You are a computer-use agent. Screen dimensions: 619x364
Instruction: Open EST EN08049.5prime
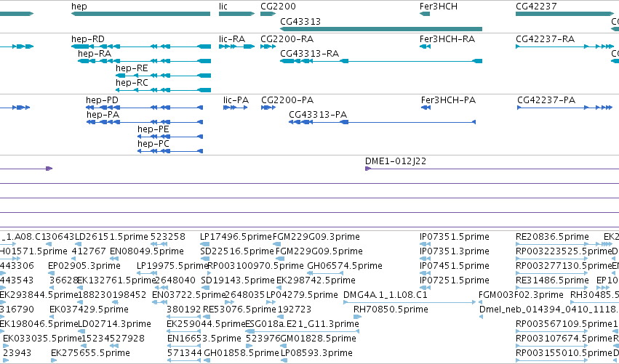click(146, 251)
